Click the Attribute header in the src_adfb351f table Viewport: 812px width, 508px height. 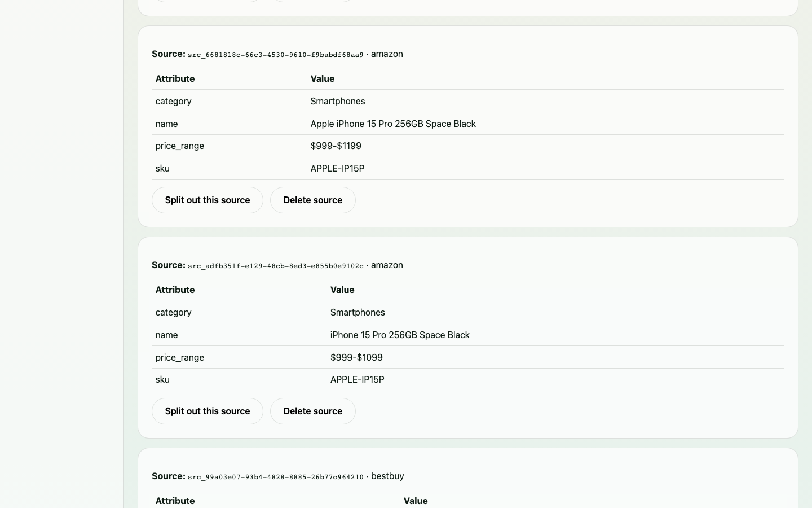175,290
